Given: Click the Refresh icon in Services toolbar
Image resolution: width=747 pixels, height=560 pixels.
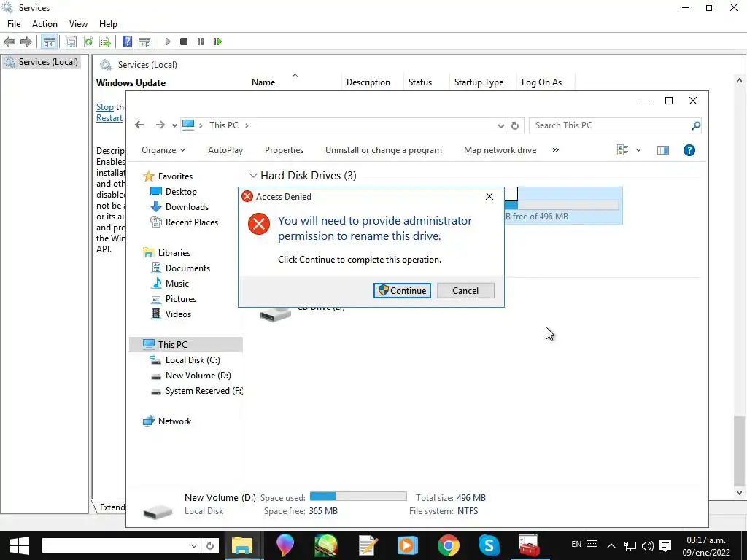Looking at the screenshot, I should tap(88, 42).
